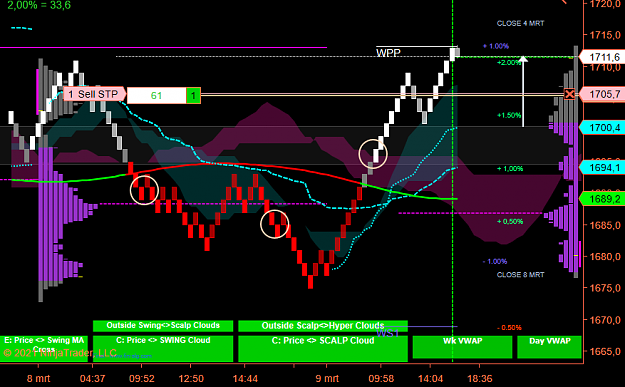The width and height of the screenshot is (625, 387).
Task: Toggle the 'C: Price <> SWING Cloud' button
Action: (163, 348)
